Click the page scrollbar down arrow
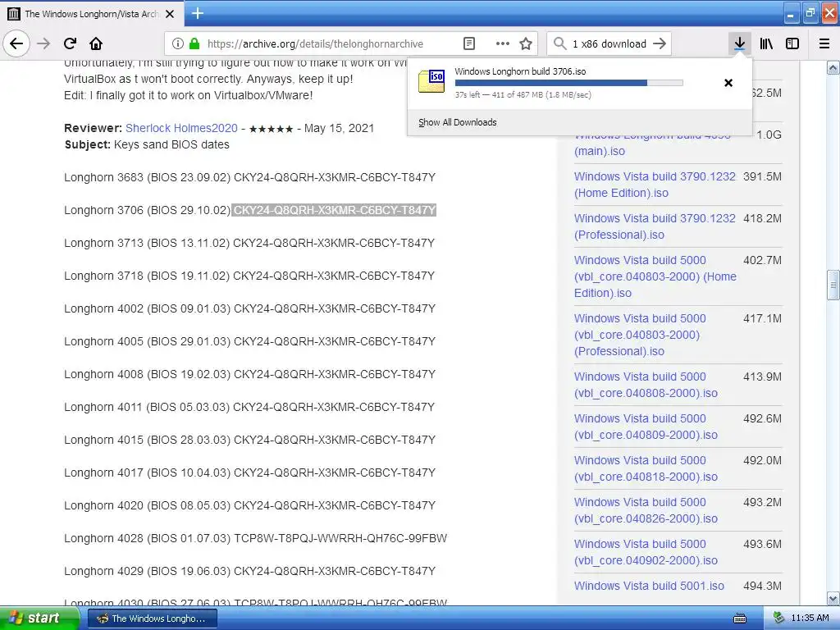840x630 pixels. coord(833,598)
